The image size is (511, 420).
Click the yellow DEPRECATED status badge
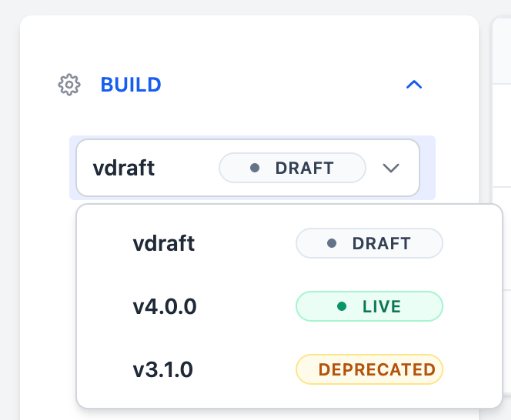[x=369, y=370]
